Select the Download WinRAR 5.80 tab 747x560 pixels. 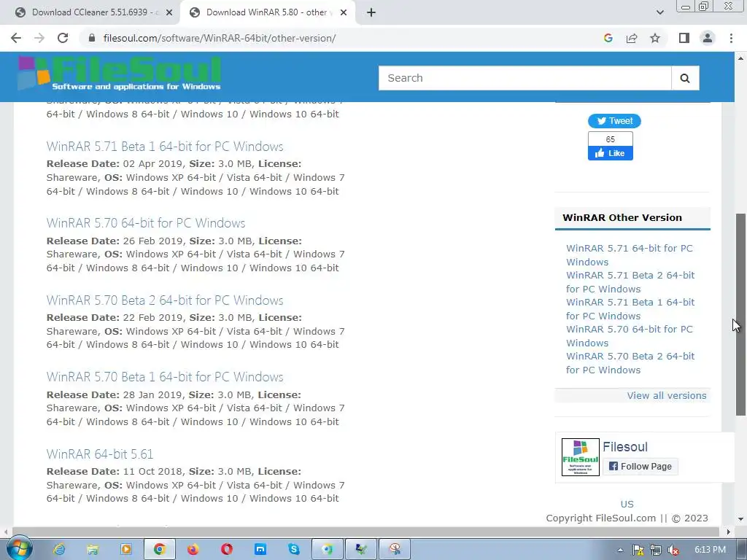(267, 13)
